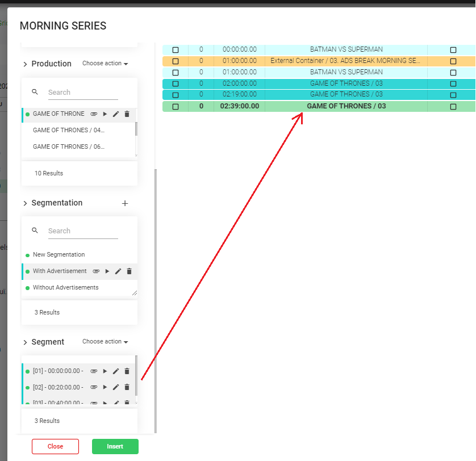This screenshot has width=476, height=461.
Task: Open the Production Choose action dropdown
Action: (105, 64)
